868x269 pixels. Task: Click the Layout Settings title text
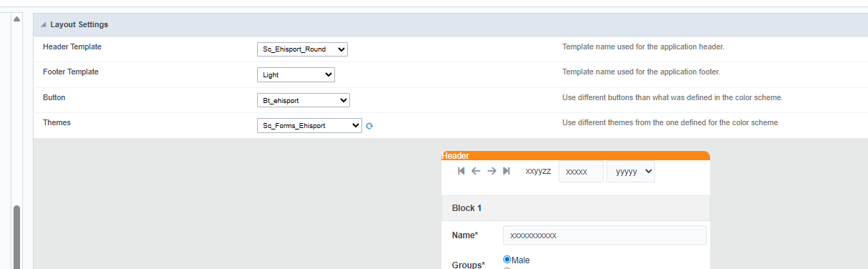click(x=79, y=25)
